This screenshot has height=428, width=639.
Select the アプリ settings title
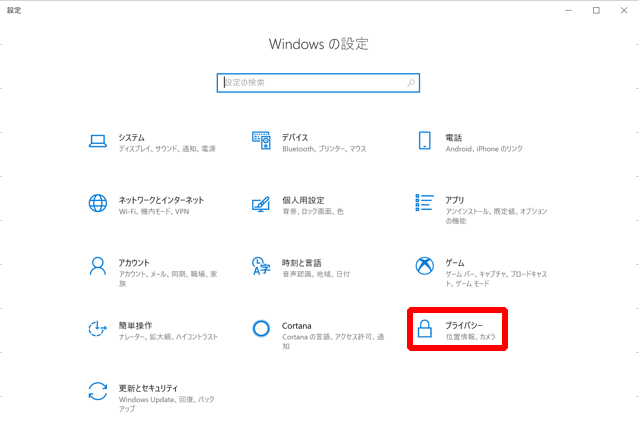click(x=455, y=200)
